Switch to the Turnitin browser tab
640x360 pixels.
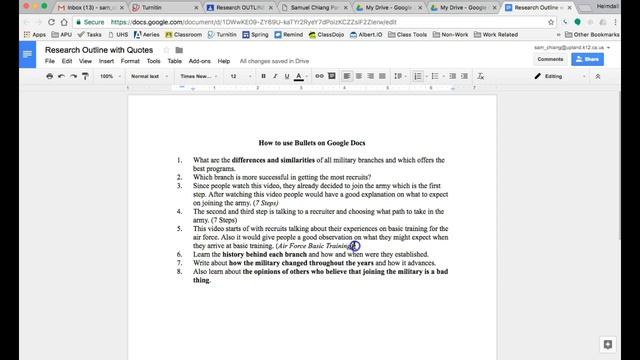tap(166, 7)
